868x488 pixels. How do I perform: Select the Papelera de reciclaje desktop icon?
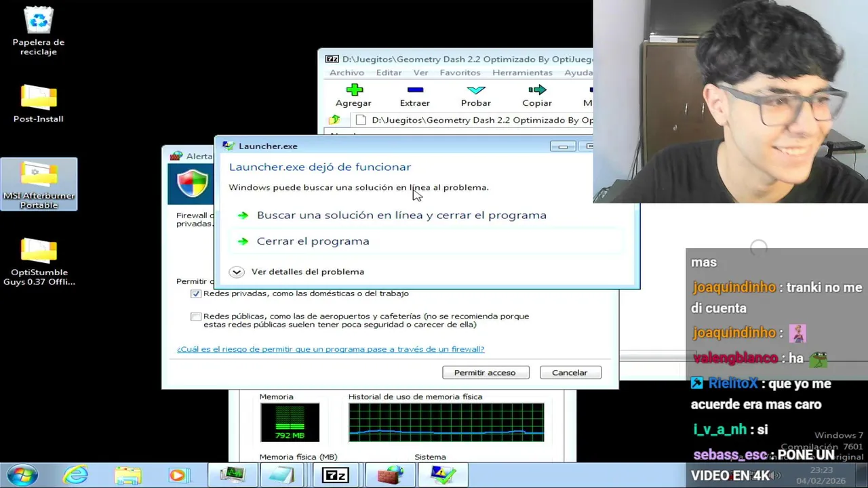coord(39,31)
